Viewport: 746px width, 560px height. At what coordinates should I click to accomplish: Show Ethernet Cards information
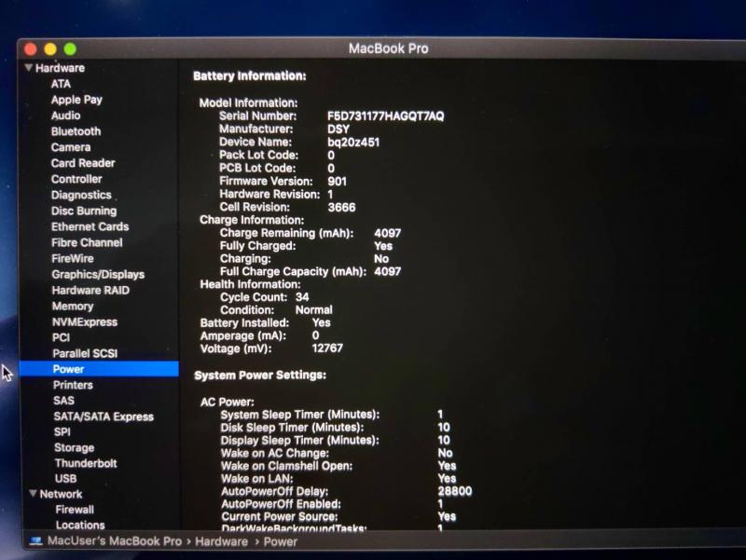90,226
